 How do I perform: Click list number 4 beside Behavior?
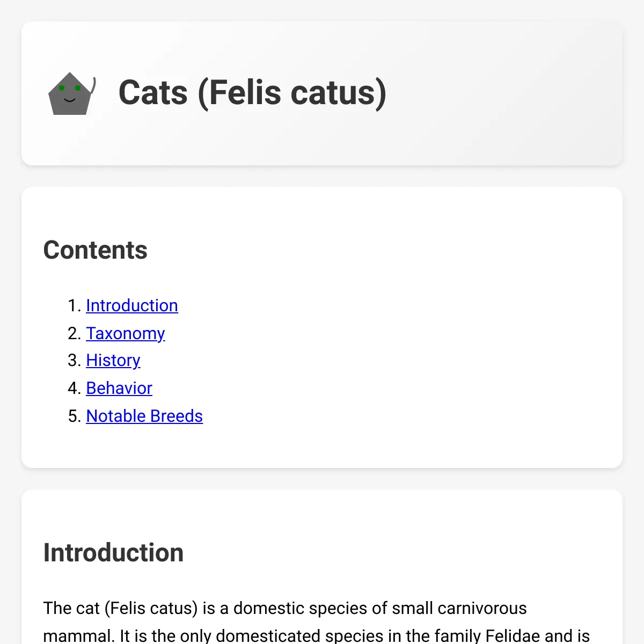click(74, 388)
